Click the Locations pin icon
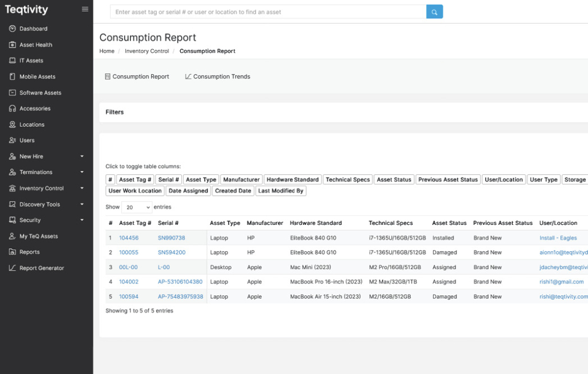 coord(13,124)
